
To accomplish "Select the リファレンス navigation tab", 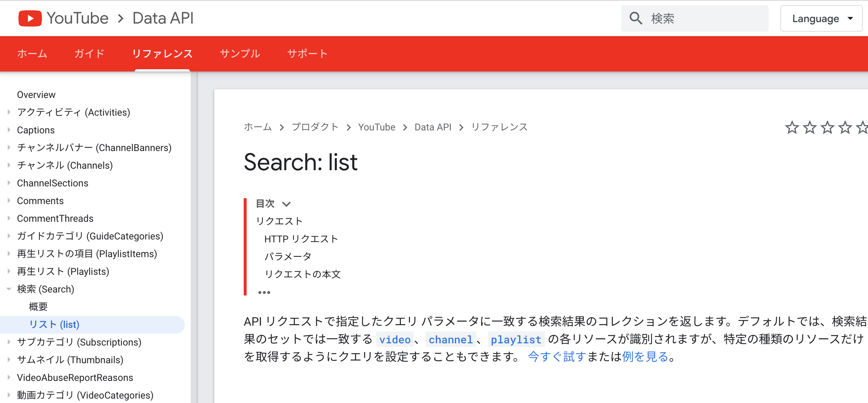I will click(163, 54).
